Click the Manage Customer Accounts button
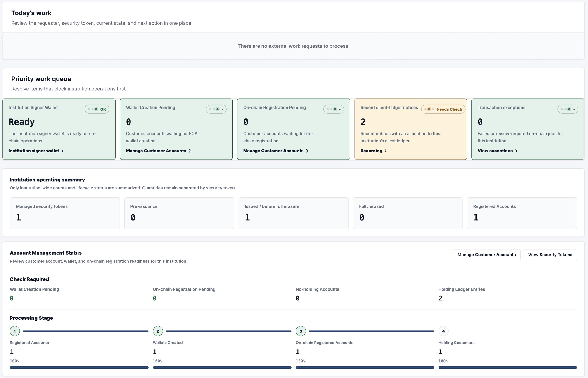 [486, 255]
